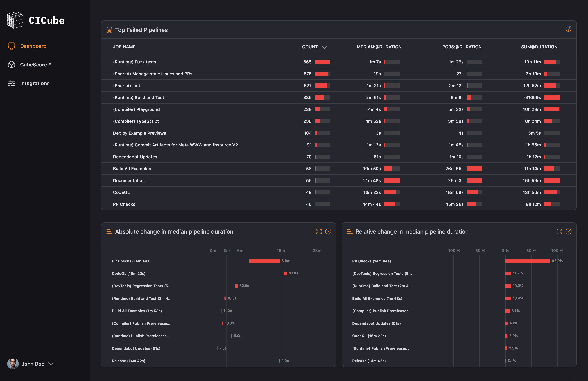The width and height of the screenshot is (588, 381).
Task: Click the 11.2% value in Relative chart
Action: click(518, 273)
